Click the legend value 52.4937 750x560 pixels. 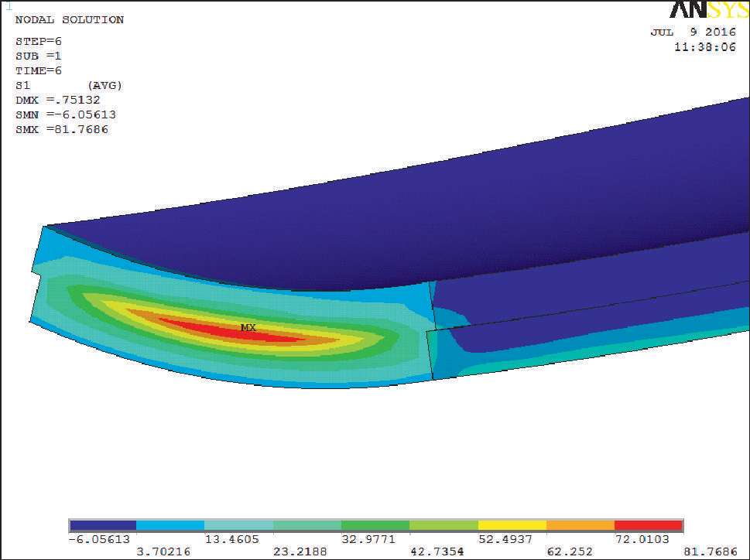point(505,539)
